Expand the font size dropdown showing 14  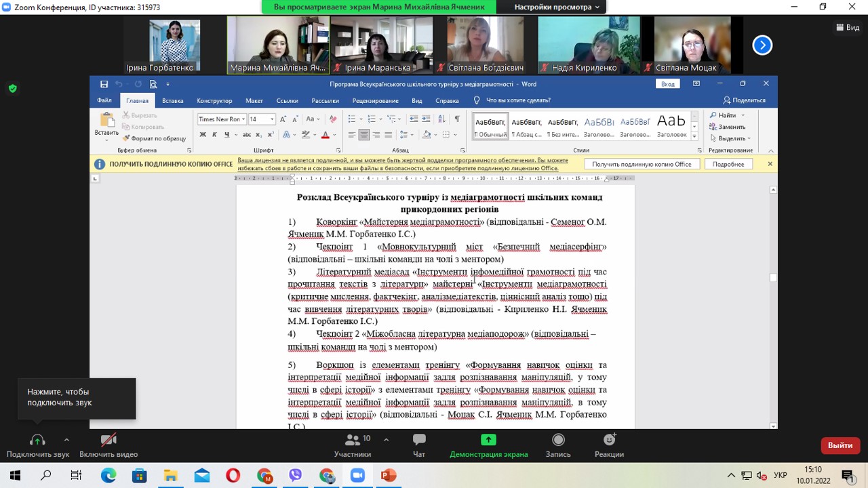coord(272,119)
